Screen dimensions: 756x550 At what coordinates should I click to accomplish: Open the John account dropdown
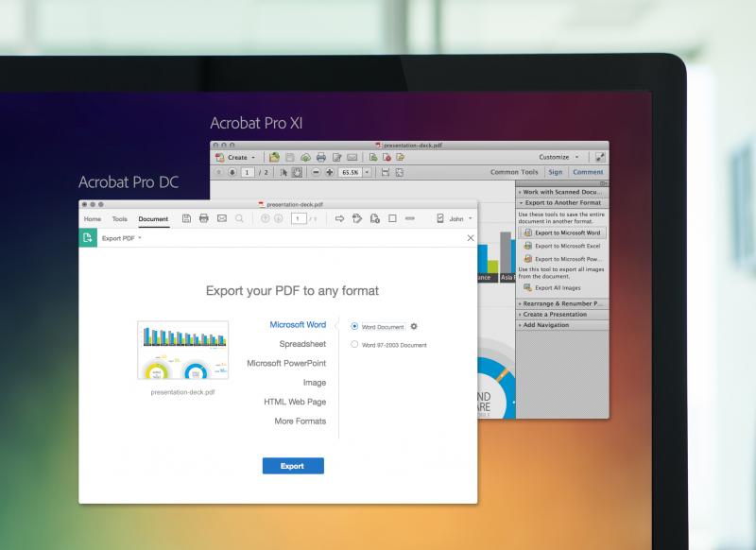coord(455,218)
